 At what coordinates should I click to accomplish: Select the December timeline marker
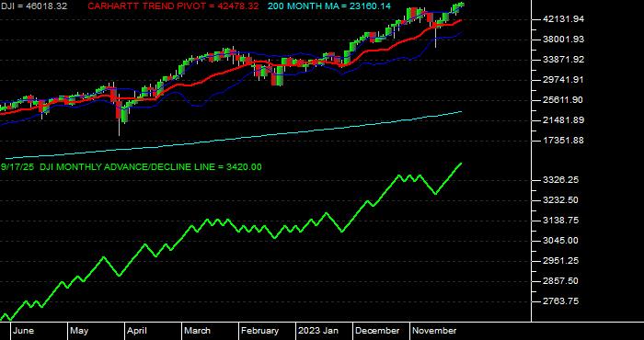[x=377, y=331]
